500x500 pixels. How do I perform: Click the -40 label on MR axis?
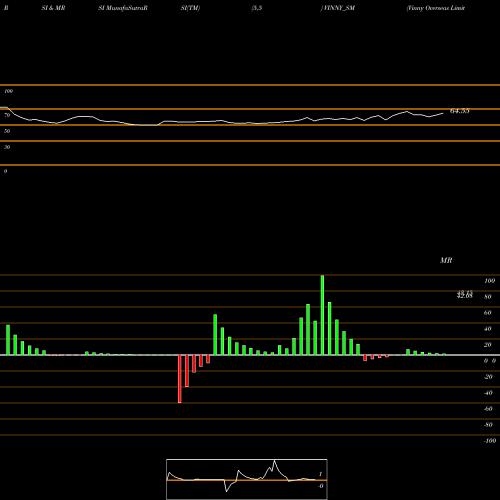point(488,393)
